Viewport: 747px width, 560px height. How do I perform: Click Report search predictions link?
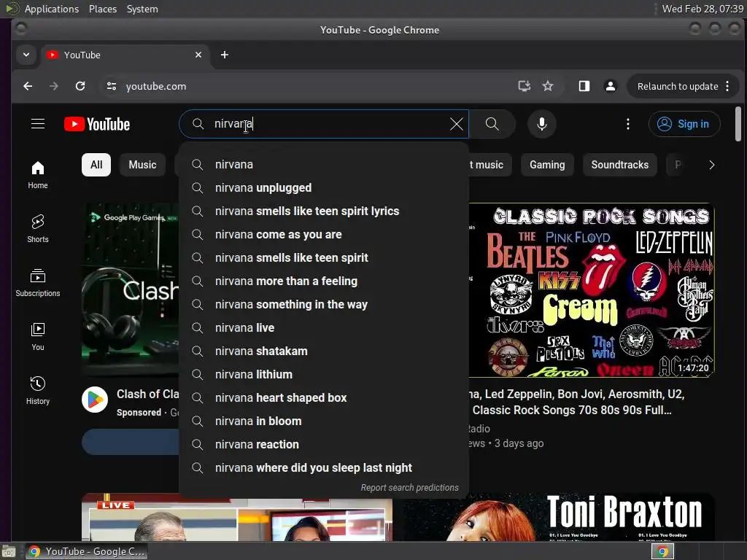coord(409,488)
